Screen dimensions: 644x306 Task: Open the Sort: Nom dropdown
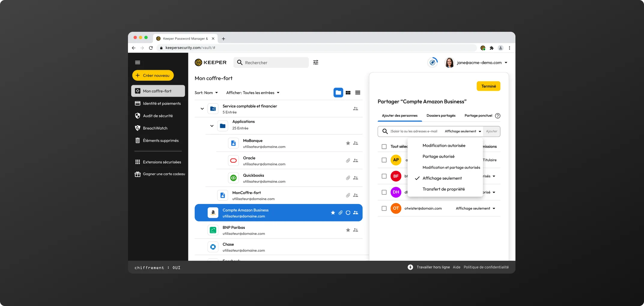click(206, 93)
